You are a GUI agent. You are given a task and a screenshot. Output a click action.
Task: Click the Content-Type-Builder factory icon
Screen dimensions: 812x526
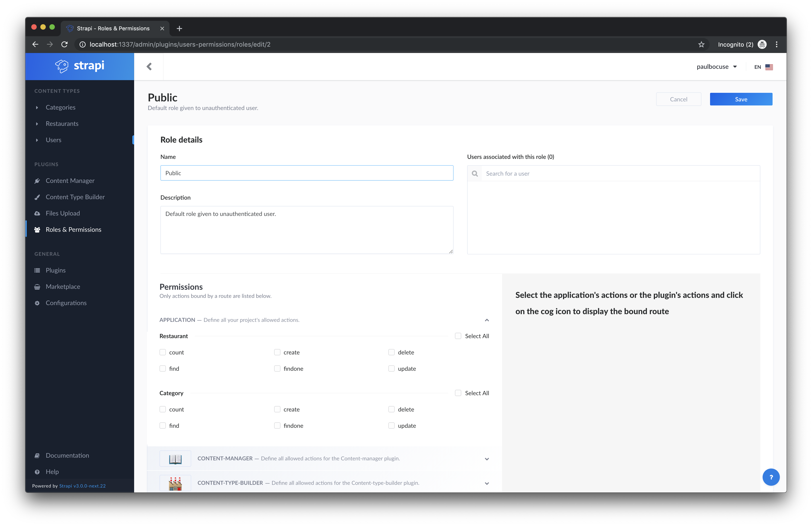pyautogui.click(x=175, y=483)
